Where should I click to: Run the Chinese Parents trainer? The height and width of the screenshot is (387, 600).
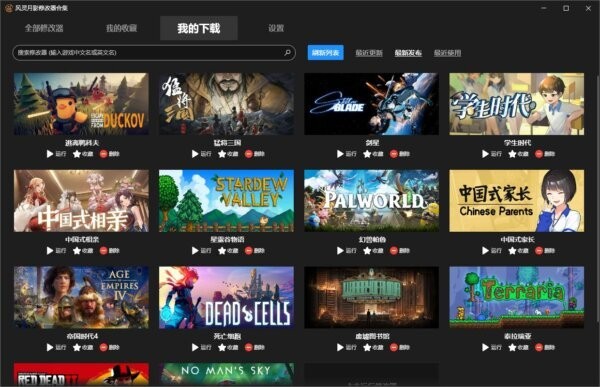pyautogui.click(x=492, y=251)
